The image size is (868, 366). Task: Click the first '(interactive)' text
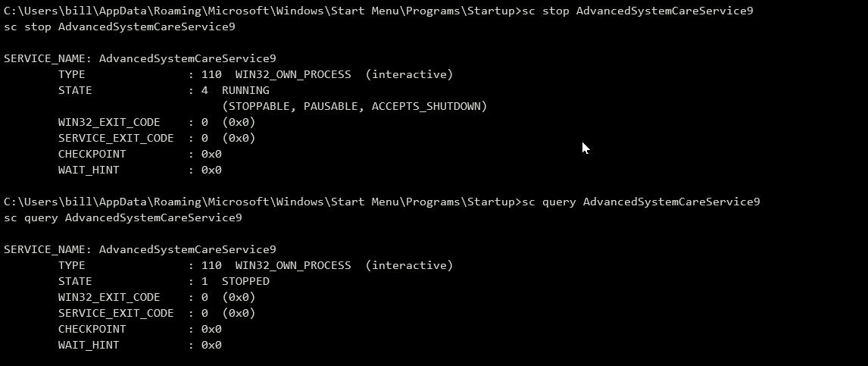[409, 75]
